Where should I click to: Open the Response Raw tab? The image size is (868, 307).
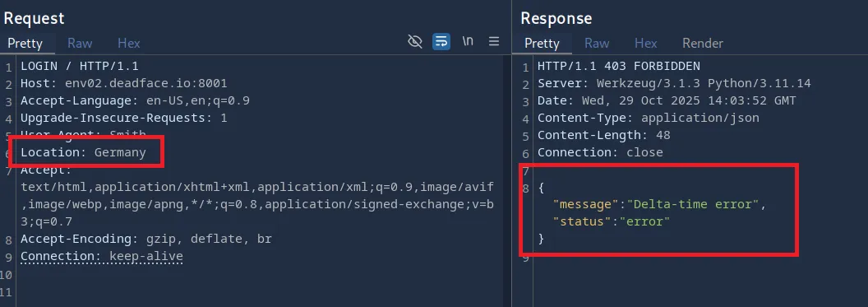pyautogui.click(x=597, y=44)
